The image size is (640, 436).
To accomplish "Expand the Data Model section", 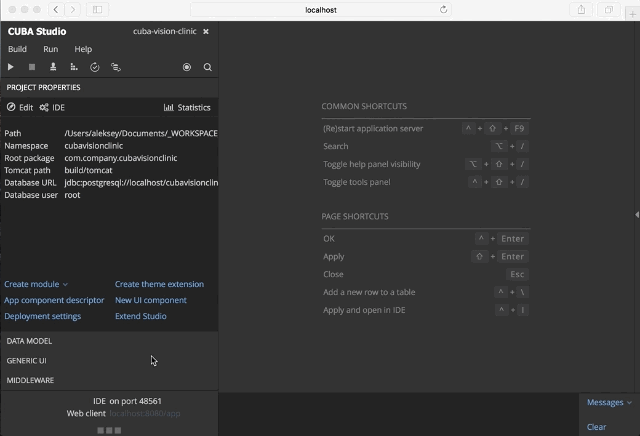I will point(30,341).
